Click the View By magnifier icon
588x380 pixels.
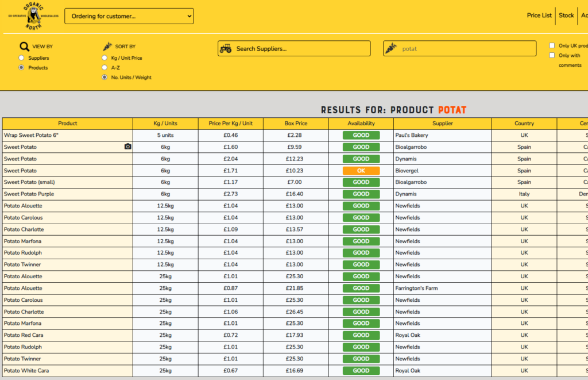[x=24, y=47]
